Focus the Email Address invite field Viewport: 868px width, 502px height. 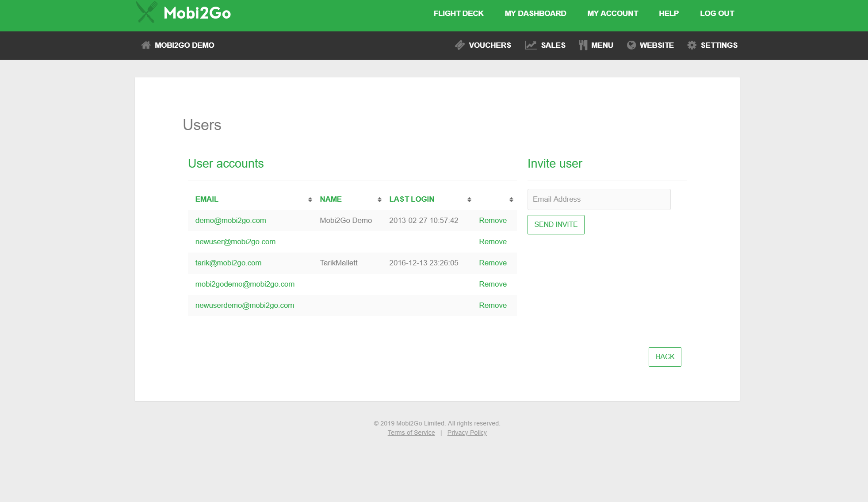[599, 199]
